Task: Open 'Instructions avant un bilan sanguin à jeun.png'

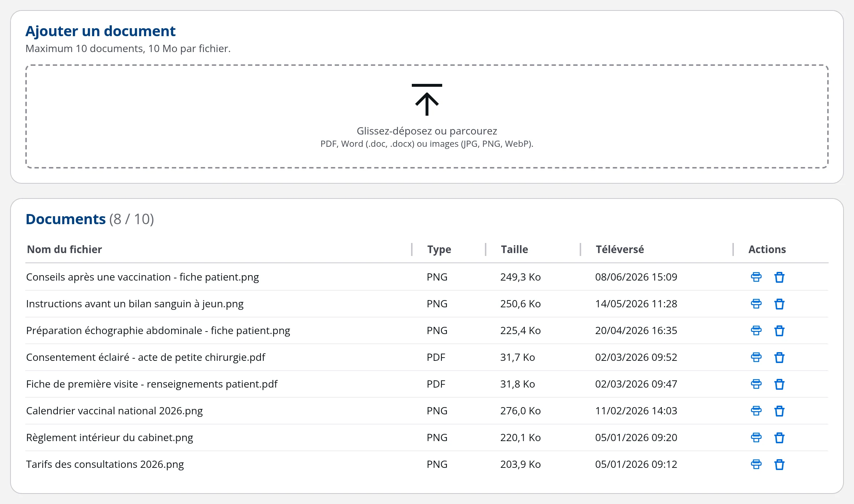Action: click(x=135, y=304)
